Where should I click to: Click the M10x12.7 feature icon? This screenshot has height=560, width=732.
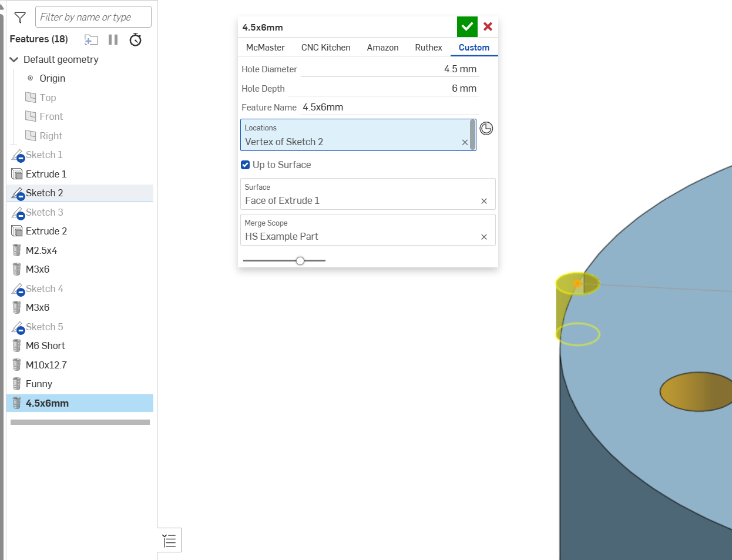pyautogui.click(x=16, y=365)
